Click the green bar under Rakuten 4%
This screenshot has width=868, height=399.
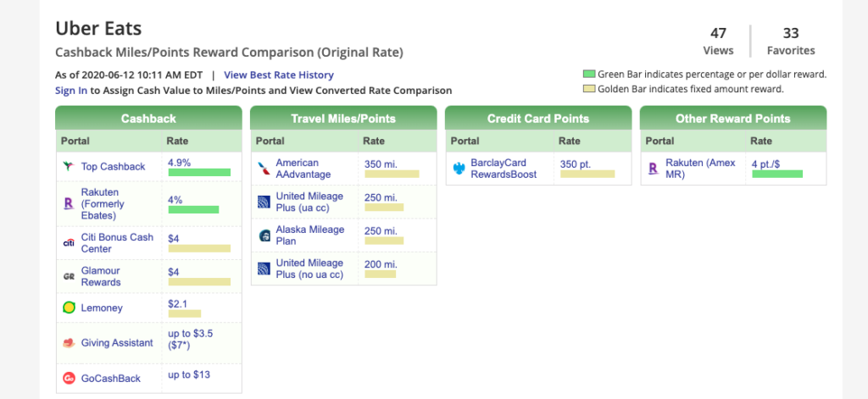193,210
